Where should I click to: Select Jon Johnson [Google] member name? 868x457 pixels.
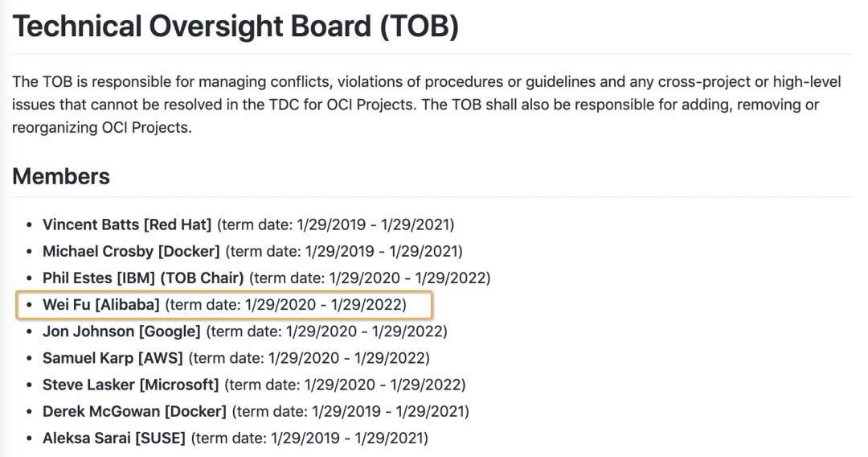pyautogui.click(x=122, y=331)
